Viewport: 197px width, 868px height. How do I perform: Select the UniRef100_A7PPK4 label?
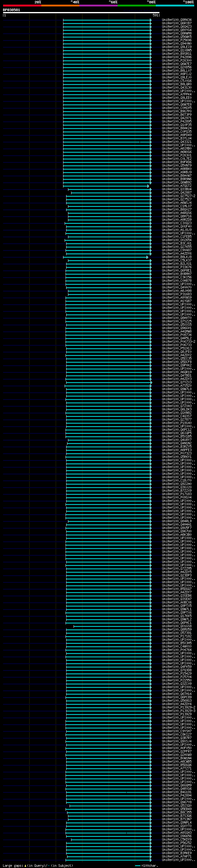(x=177, y=94)
